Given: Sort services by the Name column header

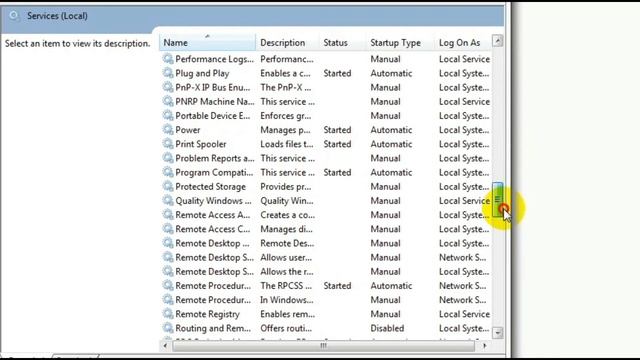Looking at the screenshot, I should point(207,42).
